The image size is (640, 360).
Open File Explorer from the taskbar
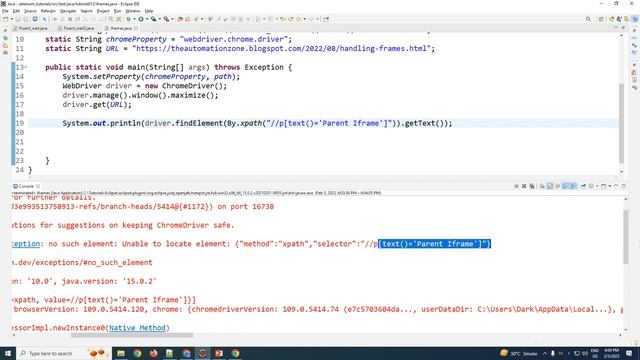[121, 353]
